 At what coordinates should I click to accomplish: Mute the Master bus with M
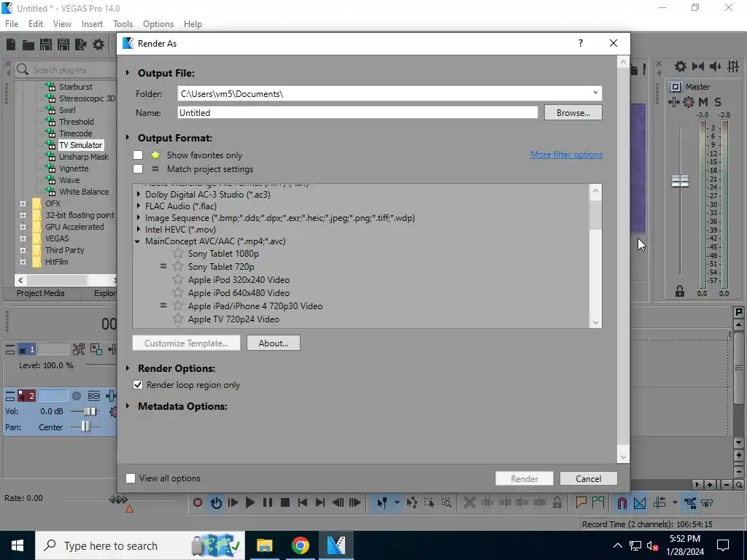point(703,102)
